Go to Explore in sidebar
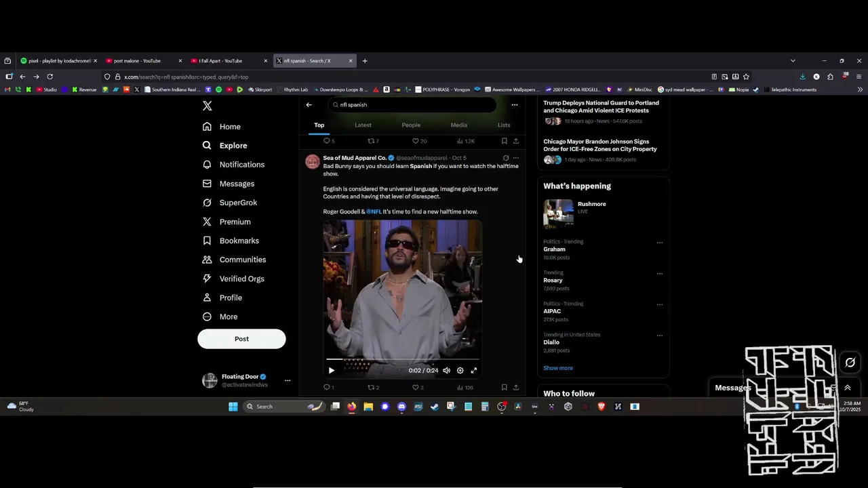The width and height of the screenshot is (868, 488). [x=224, y=146]
